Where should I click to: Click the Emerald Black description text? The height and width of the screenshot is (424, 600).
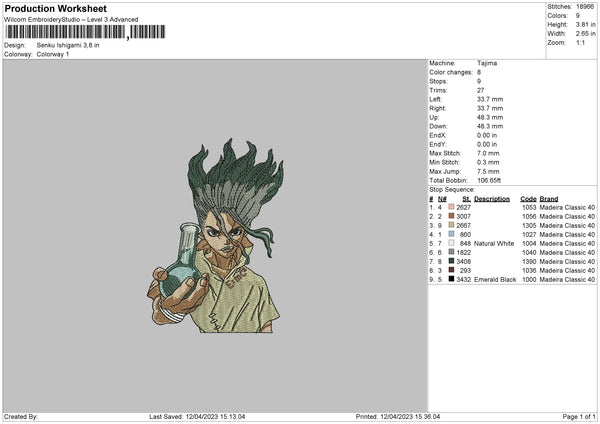pos(495,280)
